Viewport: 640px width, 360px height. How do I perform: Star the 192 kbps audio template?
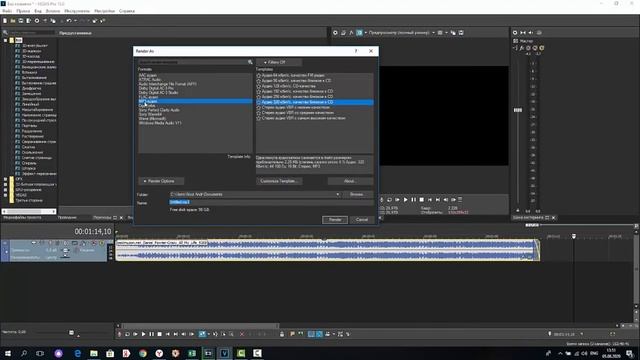pyautogui.click(x=258, y=91)
